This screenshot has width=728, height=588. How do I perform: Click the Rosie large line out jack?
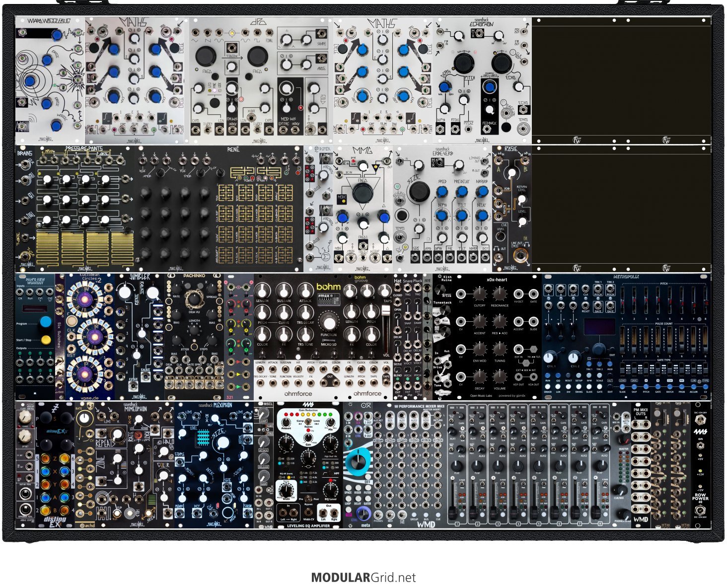[521, 256]
